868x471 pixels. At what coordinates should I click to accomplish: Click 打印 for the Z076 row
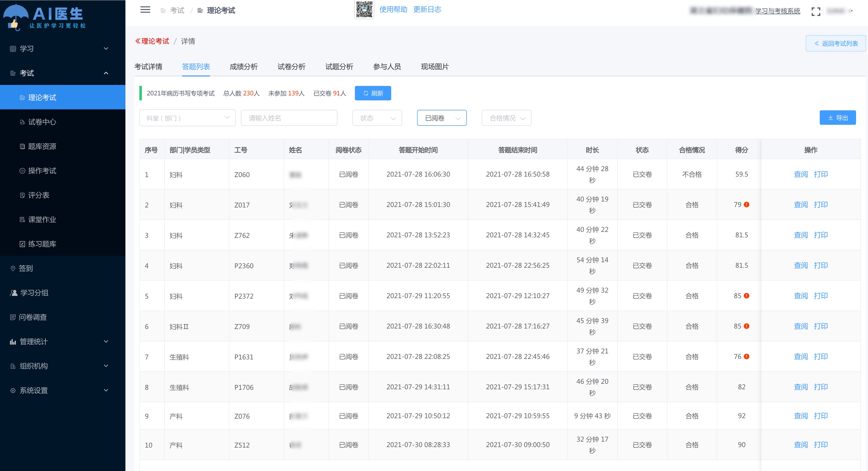tap(820, 416)
